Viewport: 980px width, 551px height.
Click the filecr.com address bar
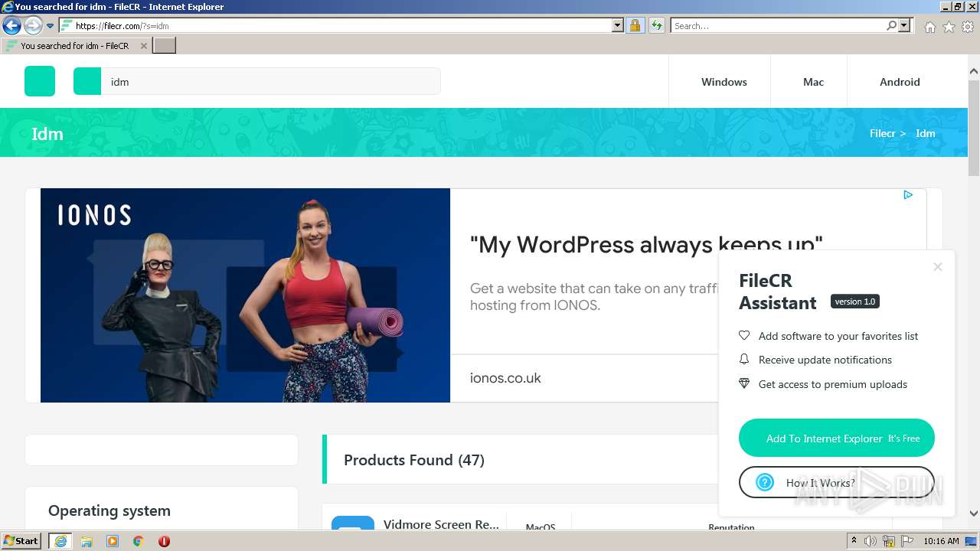click(342, 26)
